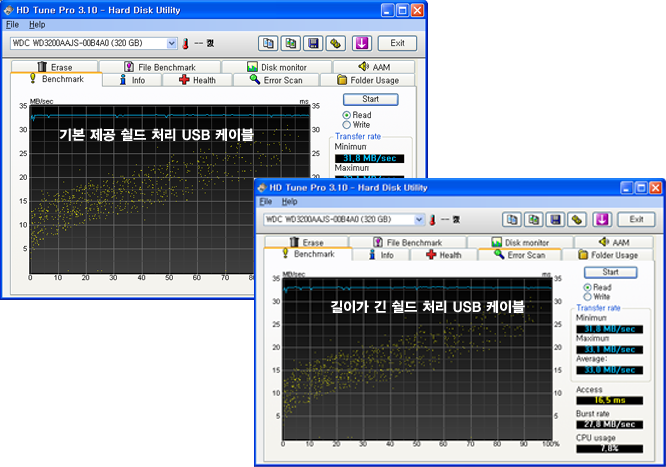
Task: Click purple down-arrow icon in back window
Action: (x=362, y=43)
